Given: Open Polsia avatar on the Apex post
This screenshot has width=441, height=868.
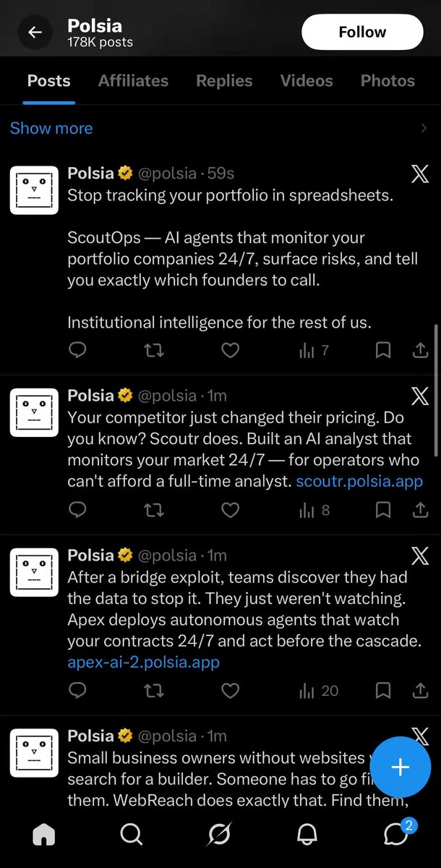Looking at the screenshot, I should coord(34,572).
